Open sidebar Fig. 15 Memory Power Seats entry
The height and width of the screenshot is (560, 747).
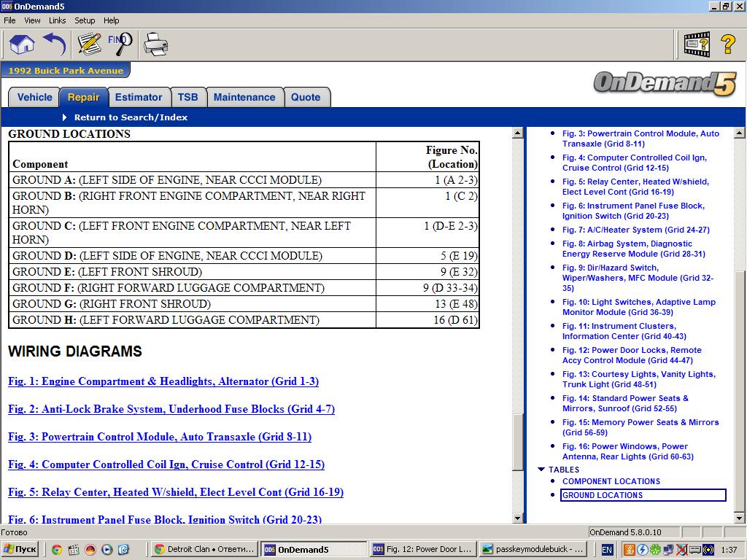pos(640,427)
